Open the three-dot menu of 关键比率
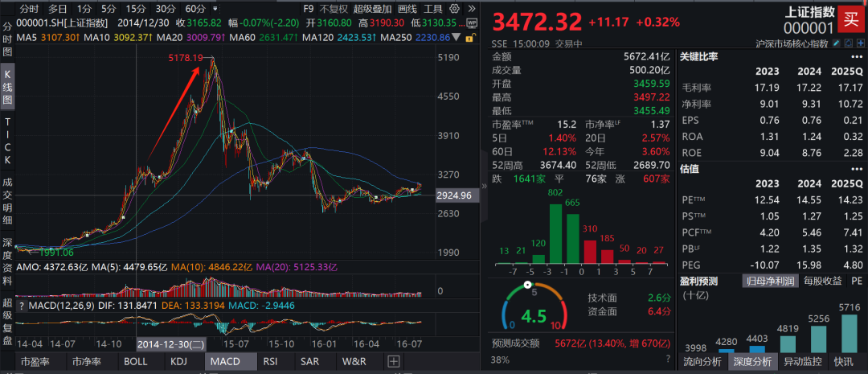 (x=857, y=56)
